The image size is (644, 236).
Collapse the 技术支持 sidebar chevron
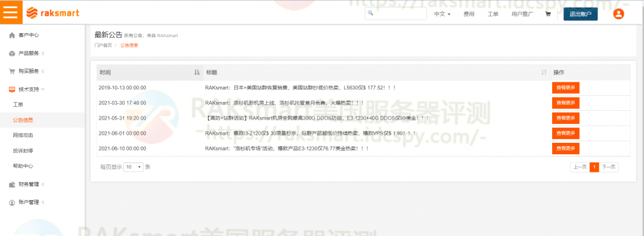(43, 89)
